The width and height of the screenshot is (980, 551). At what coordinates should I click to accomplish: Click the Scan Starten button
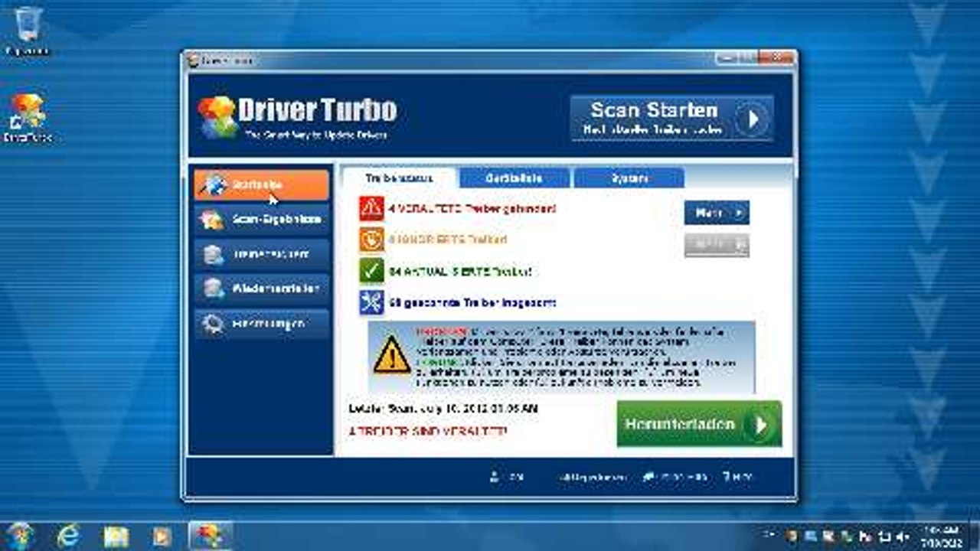click(x=671, y=119)
